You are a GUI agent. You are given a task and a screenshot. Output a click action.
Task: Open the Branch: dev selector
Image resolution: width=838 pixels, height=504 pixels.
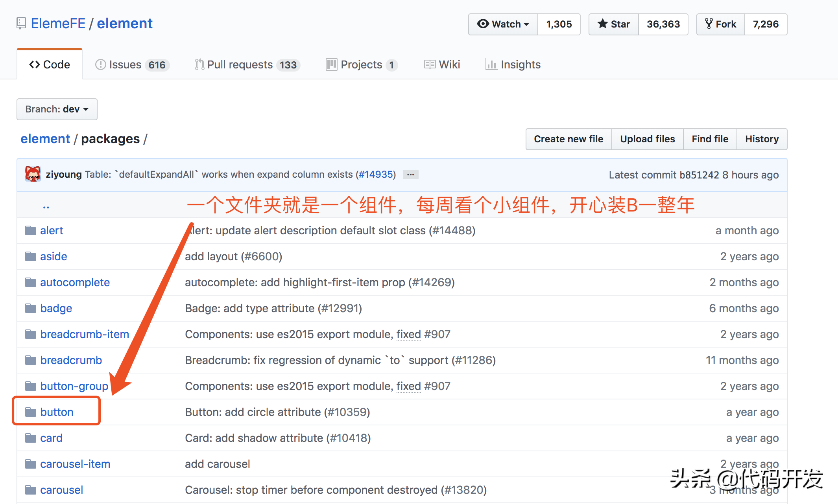coord(57,109)
